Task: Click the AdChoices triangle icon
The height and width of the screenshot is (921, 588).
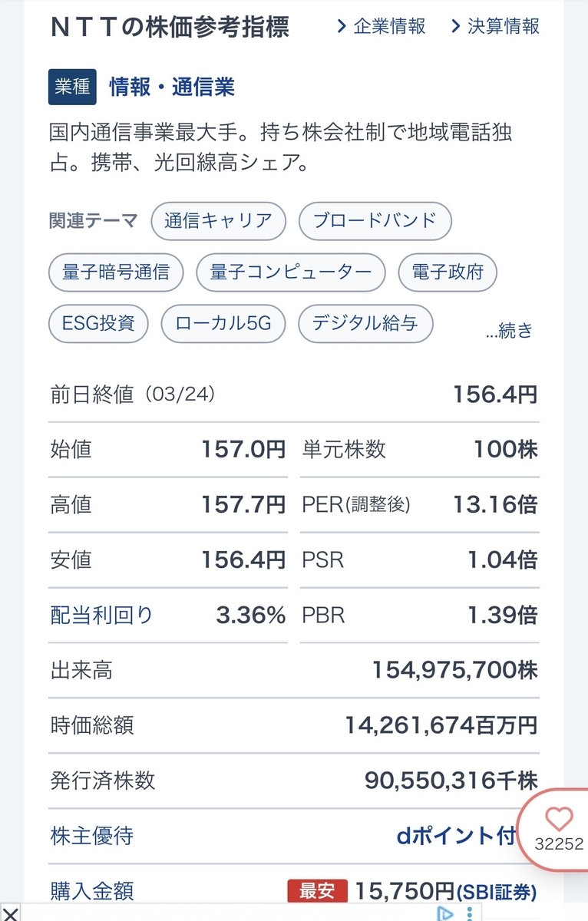Action: (445, 913)
